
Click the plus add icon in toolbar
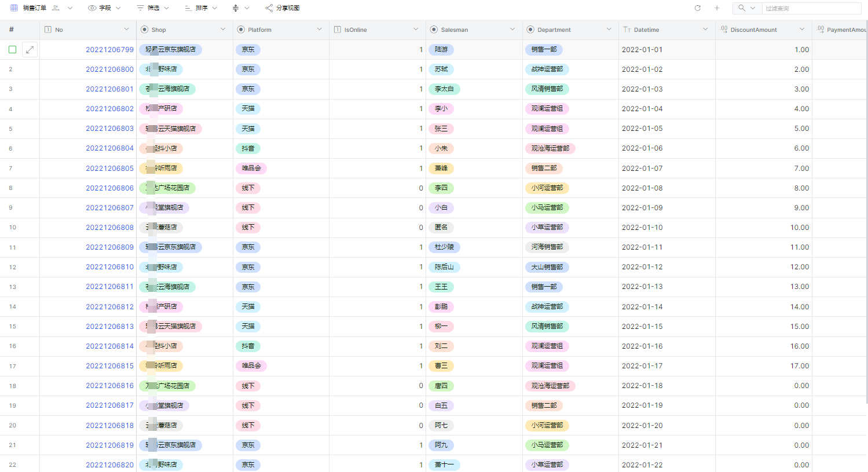[x=717, y=8]
